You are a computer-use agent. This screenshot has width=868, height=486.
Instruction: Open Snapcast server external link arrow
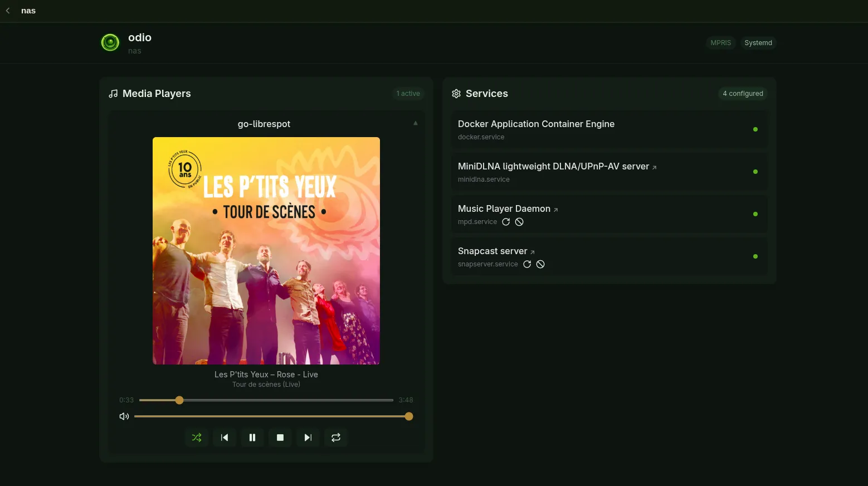tap(533, 252)
